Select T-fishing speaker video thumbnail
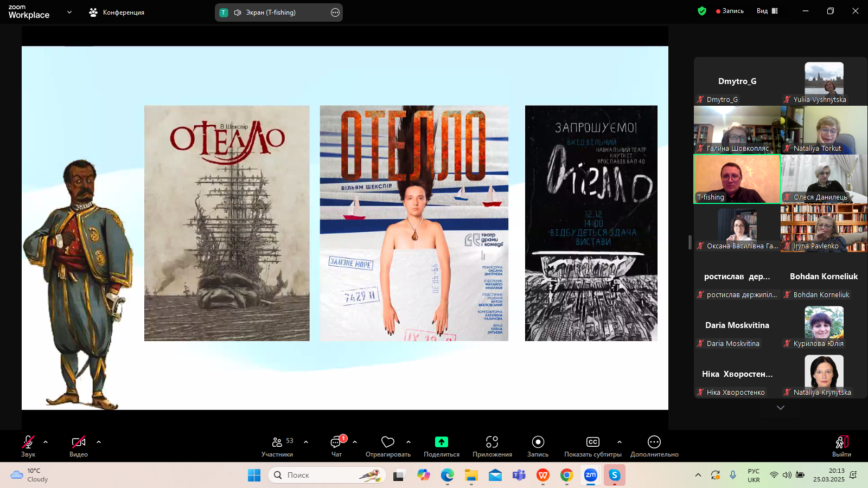The width and height of the screenshot is (868, 488). click(x=737, y=179)
